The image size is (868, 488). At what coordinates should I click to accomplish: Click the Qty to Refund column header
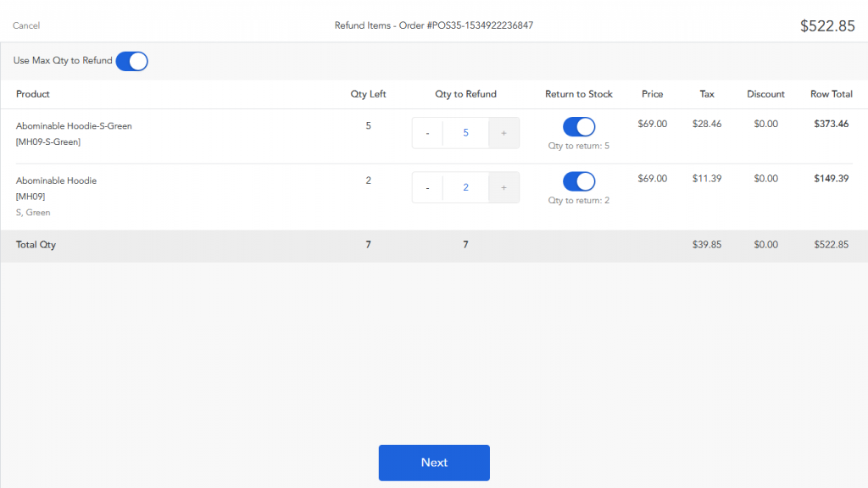pos(465,94)
